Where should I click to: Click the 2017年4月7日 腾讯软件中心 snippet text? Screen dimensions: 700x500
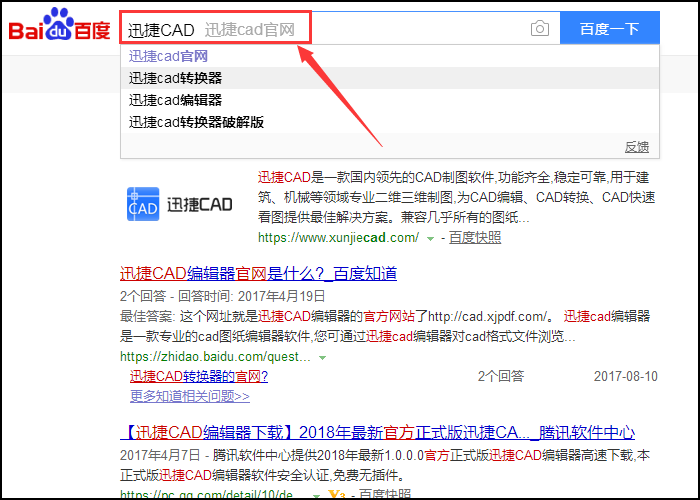[385, 465]
